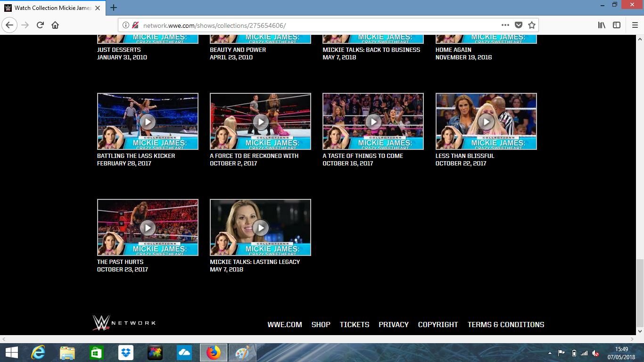The image size is (644, 362).
Task: Open Windows Store from the taskbar
Action: click(97, 352)
